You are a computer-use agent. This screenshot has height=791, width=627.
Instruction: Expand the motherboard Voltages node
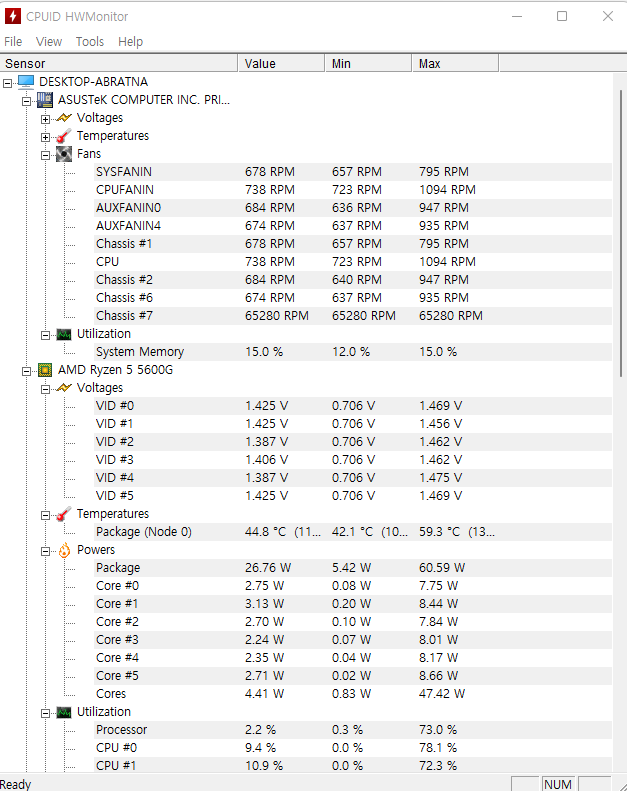(45, 120)
